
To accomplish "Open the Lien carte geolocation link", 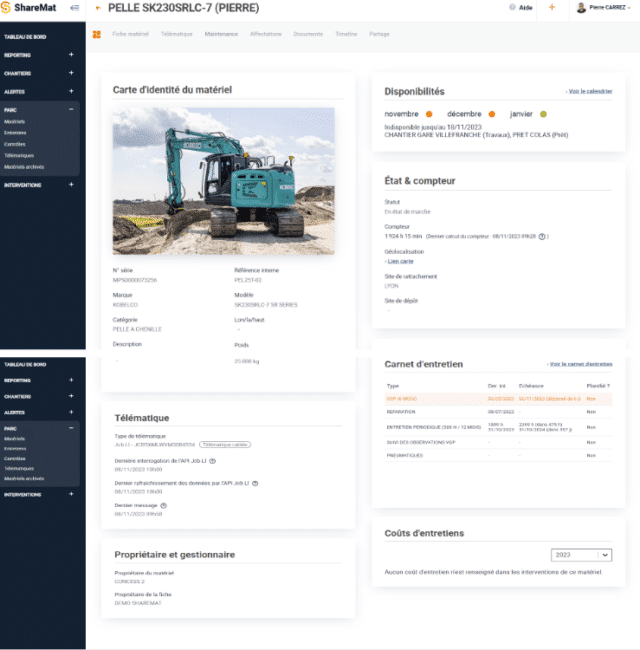I will click(x=399, y=261).
